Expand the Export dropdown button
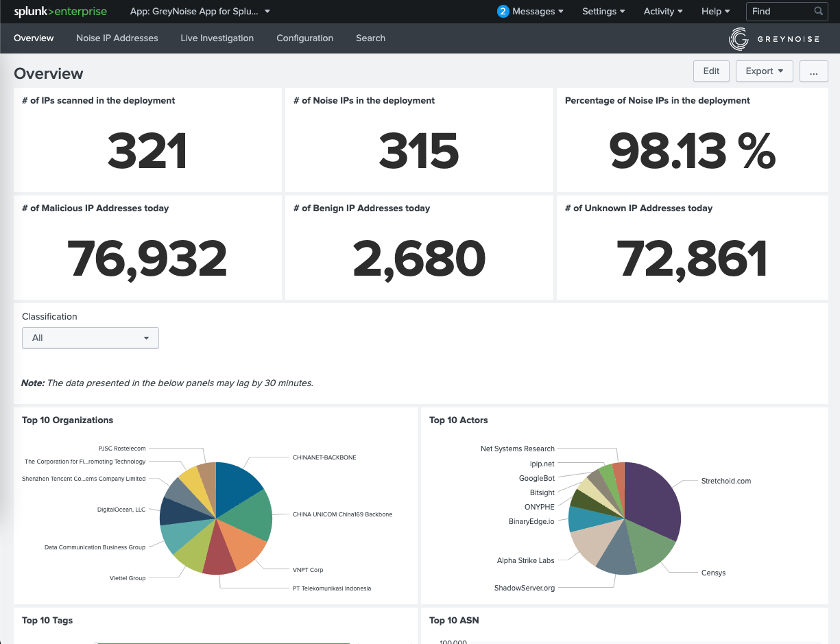 point(765,71)
